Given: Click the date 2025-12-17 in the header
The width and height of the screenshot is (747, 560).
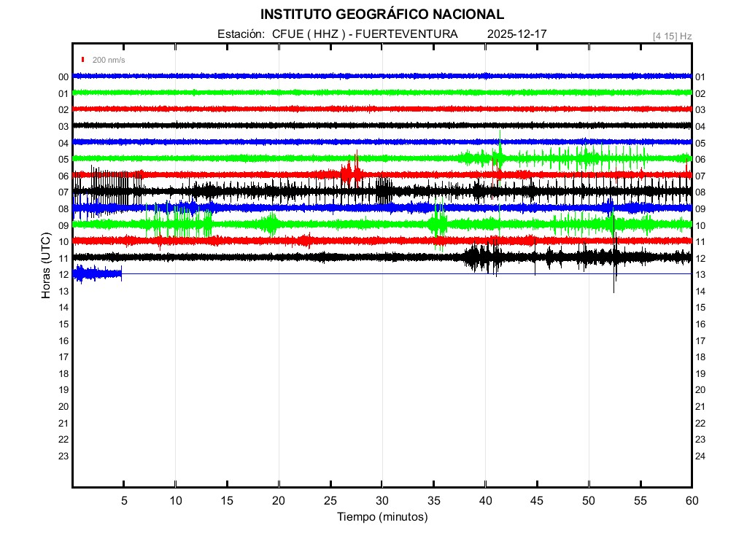Looking at the screenshot, I should click(517, 34).
